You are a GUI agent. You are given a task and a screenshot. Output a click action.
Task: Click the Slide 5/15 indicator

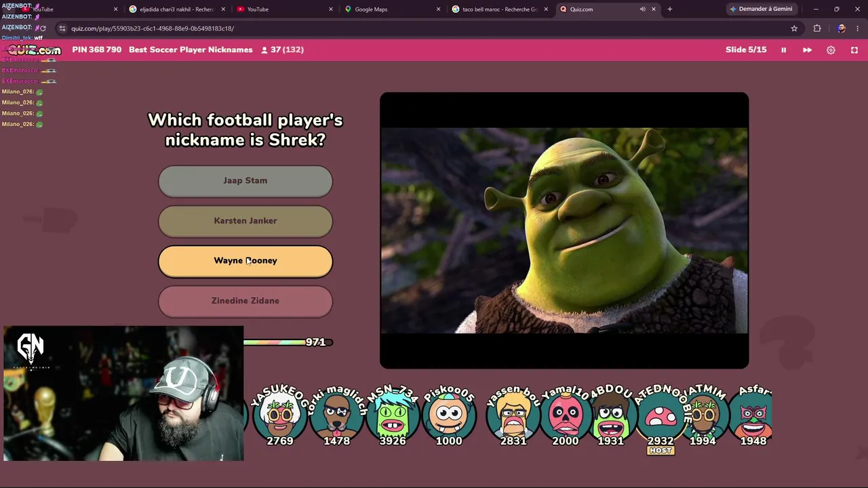point(746,50)
